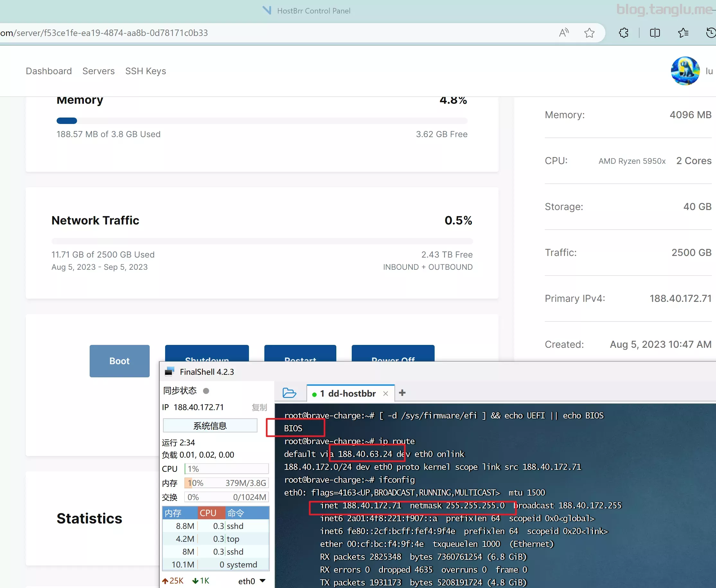
Task: Click the FinalShell CPU usage bar
Action: click(227, 469)
